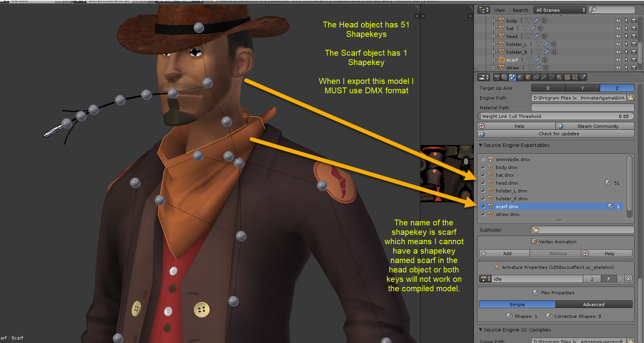Open the Object Data tab (triangle mesh icon)
The image size is (644, 343).
tap(551, 77)
